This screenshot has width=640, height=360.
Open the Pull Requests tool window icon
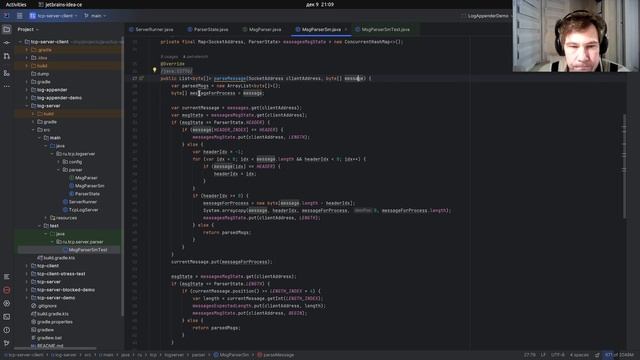(x=7, y=56)
